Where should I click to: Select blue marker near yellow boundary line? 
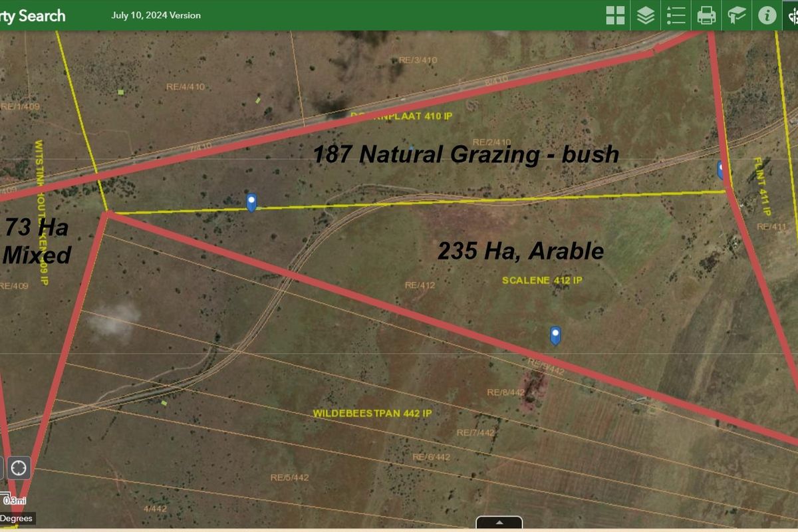point(251,202)
